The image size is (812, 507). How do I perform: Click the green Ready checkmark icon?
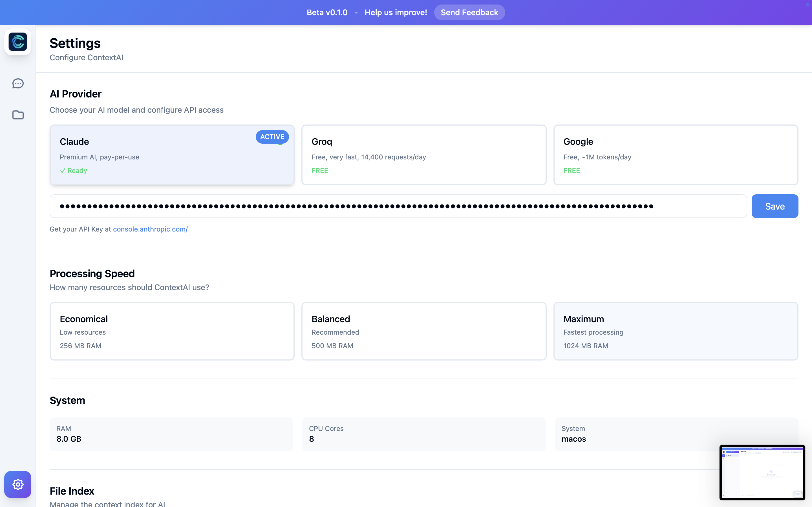click(62, 171)
